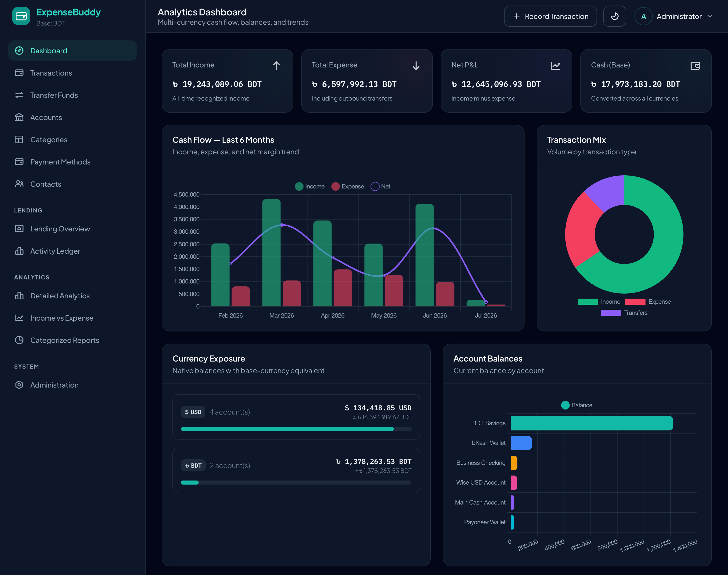Click the Activity Ledger chart icon
The height and width of the screenshot is (575, 728).
[x=19, y=251]
